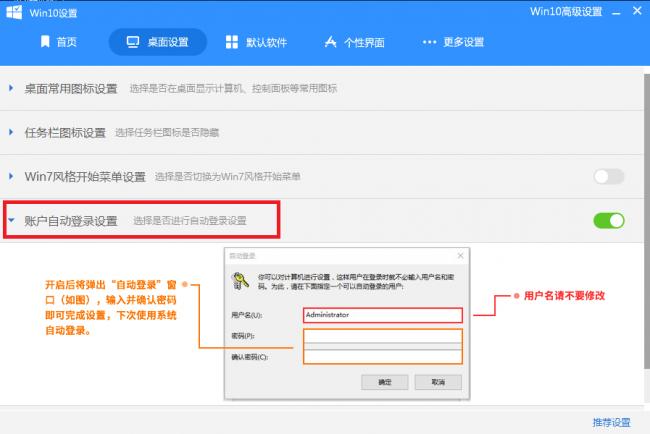Image resolution: width=650 pixels, height=434 pixels.
Task: Click the vertical scrollbar on the right
Action: pyautogui.click(x=647, y=221)
